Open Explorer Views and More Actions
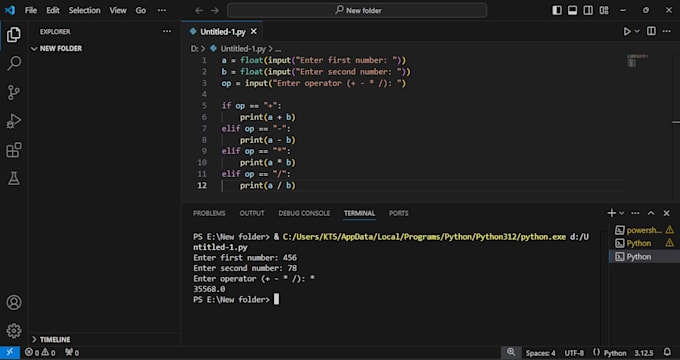The height and width of the screenshot is (360, 680). click(x=167, y=31)
